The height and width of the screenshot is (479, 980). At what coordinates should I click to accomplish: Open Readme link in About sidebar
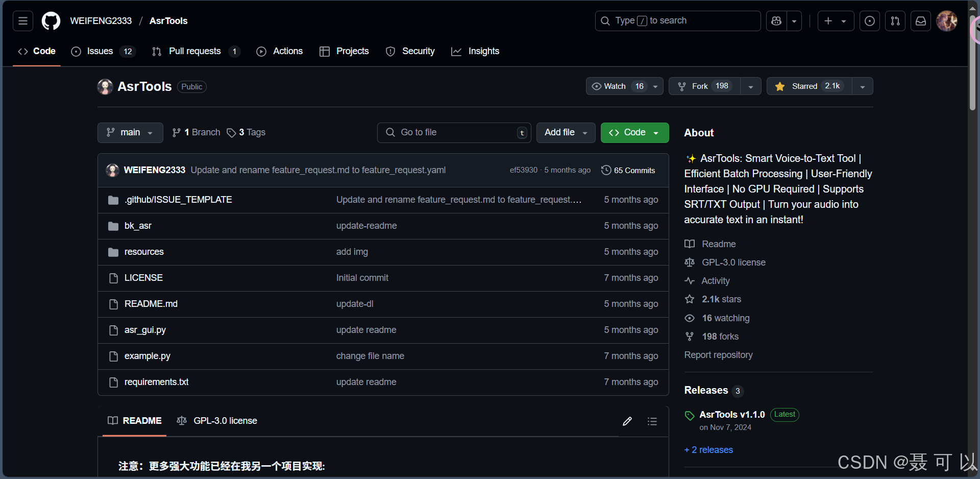[710, 244]
